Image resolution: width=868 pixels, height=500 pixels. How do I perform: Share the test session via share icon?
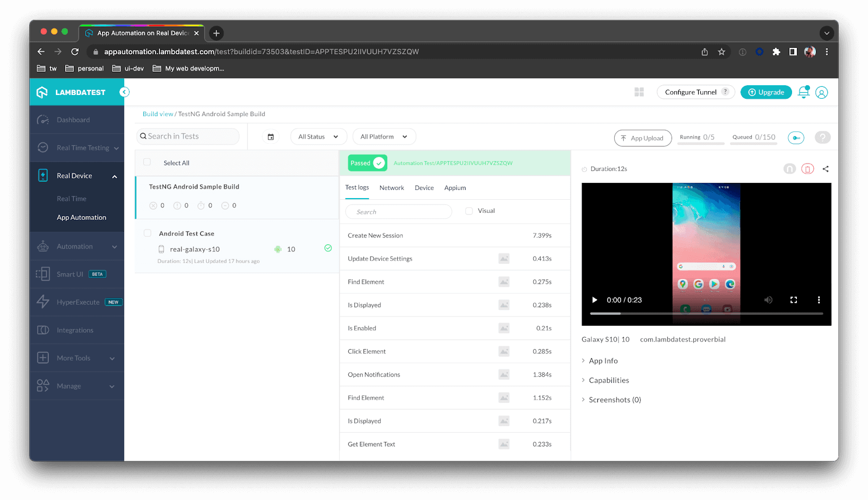826,169
